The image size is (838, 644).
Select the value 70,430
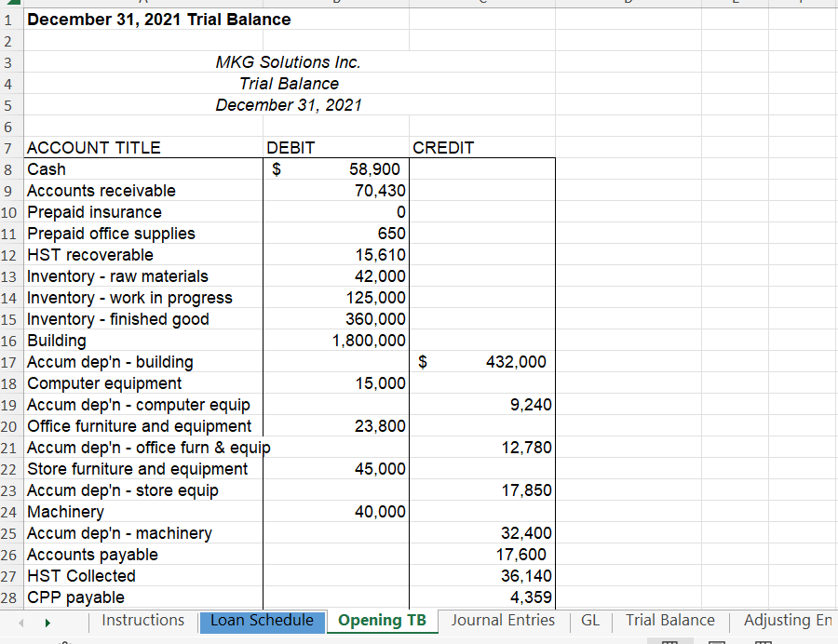336,191
